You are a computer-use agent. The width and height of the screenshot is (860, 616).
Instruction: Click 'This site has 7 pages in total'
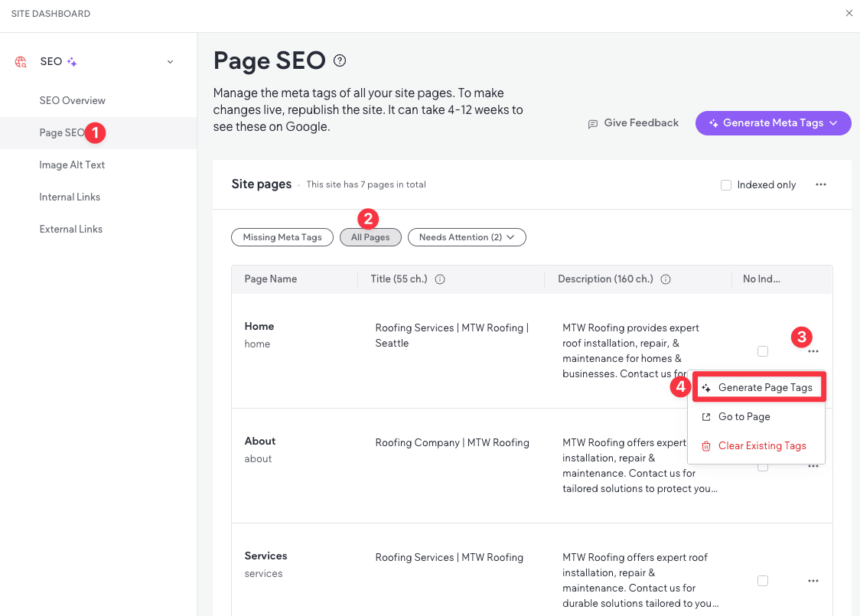coord(366,184)
